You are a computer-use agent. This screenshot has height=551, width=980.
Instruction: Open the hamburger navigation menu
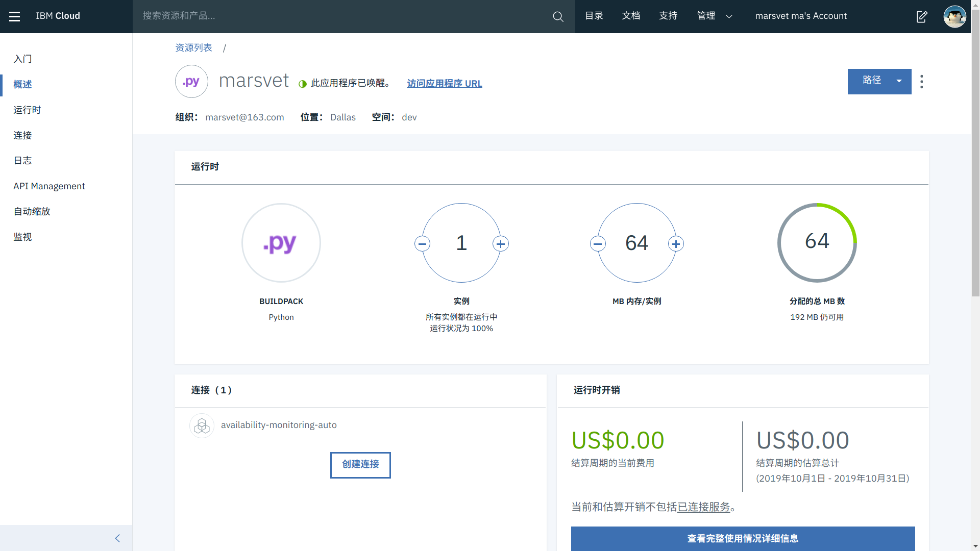point(15,16)
